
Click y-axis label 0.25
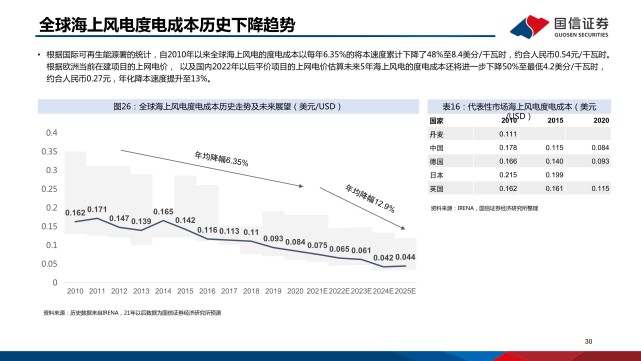[50, 189]
